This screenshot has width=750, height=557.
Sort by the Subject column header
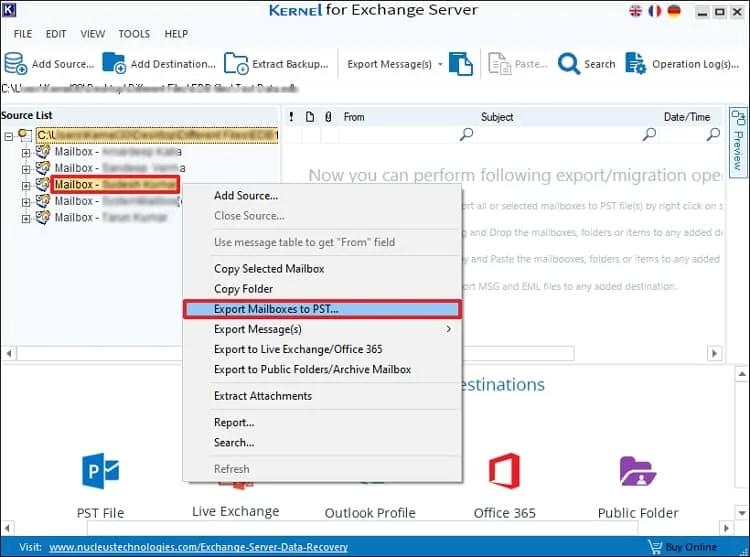coord(497,117)
